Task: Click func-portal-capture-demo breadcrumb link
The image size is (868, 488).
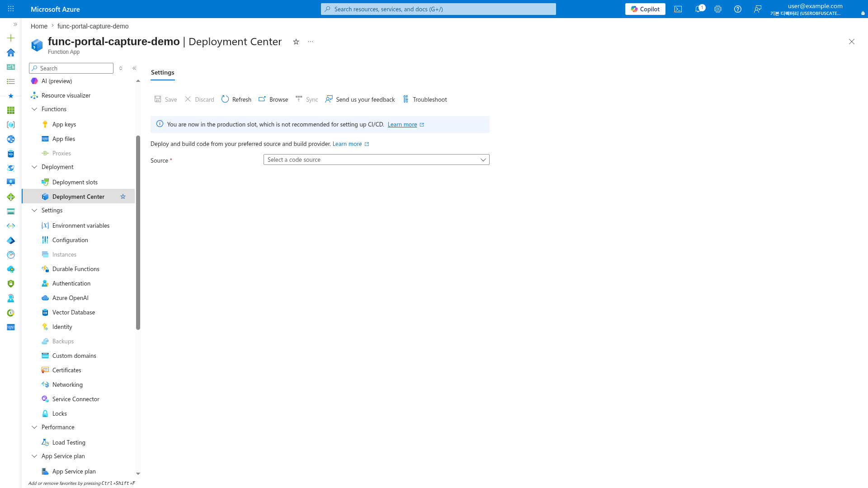Action: point(93,26)
